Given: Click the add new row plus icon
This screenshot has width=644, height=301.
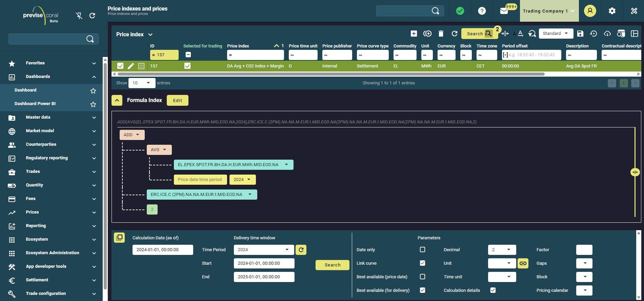Looking at the screenshot, I should [414, 34].
